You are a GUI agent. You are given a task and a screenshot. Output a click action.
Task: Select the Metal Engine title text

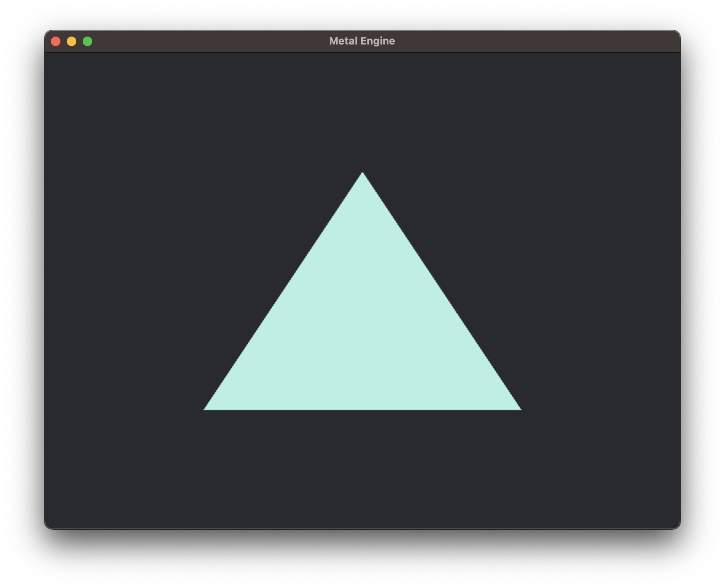(362, 40)
